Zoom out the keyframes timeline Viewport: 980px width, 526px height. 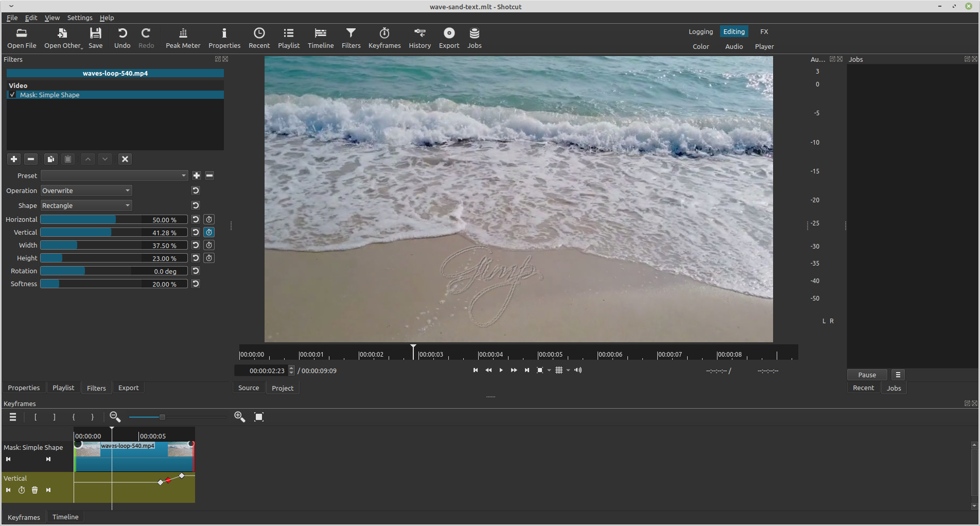point(115,417)
